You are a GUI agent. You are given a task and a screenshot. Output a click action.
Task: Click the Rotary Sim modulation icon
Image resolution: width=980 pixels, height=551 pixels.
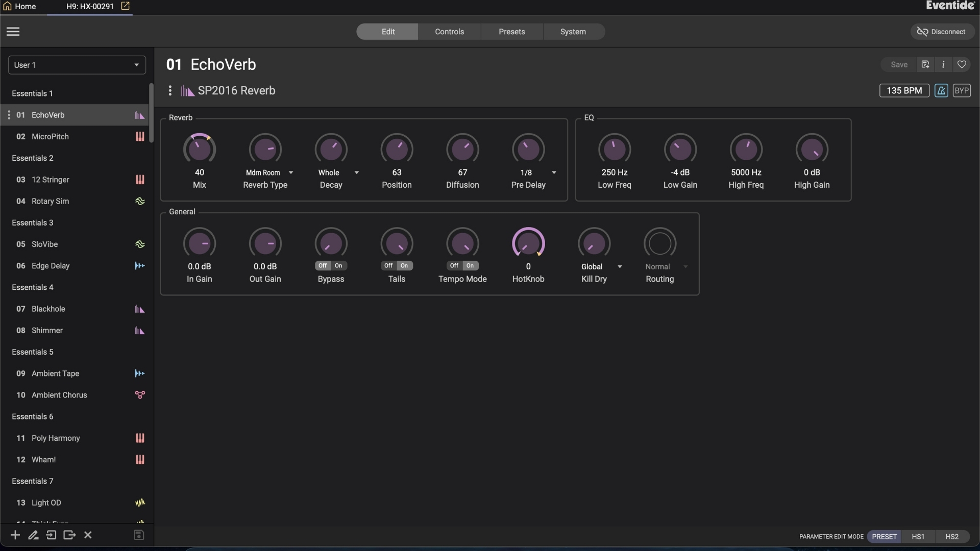tap(140, 201)
